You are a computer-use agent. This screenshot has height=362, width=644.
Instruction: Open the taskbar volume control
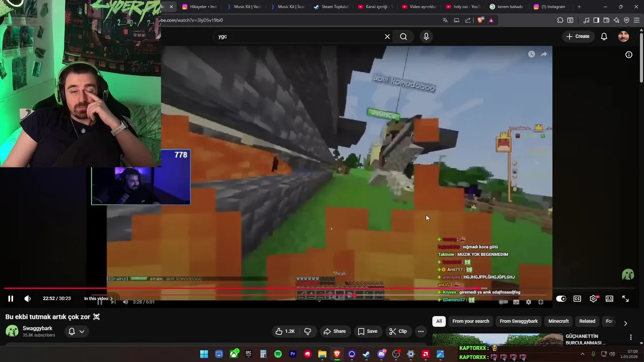(612, 354)
